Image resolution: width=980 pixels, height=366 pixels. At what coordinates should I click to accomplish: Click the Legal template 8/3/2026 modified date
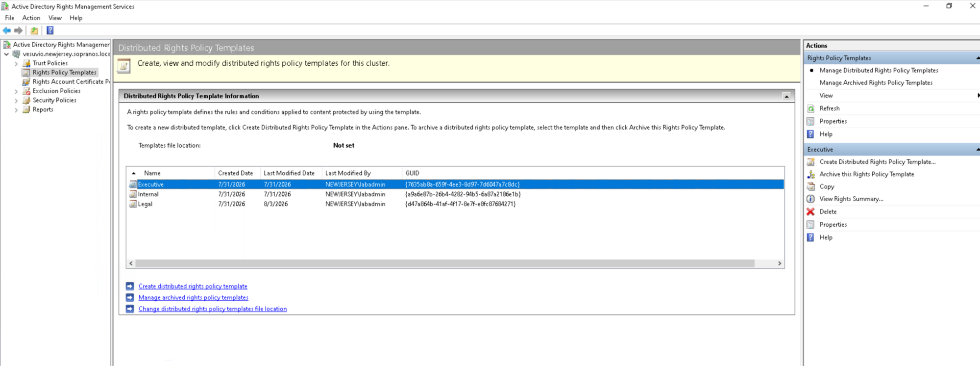coord(276,204)
